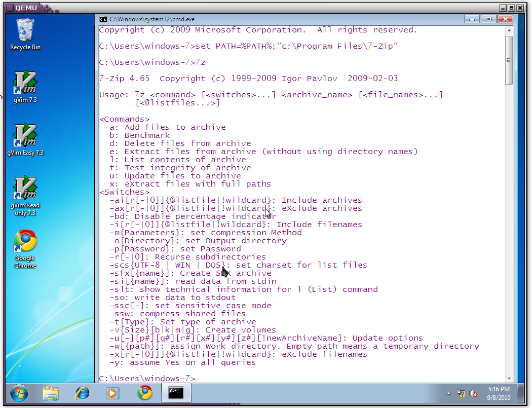Open the Windows Start menu
The height and width of the screenshot is (408, 532).
(19, 393)
